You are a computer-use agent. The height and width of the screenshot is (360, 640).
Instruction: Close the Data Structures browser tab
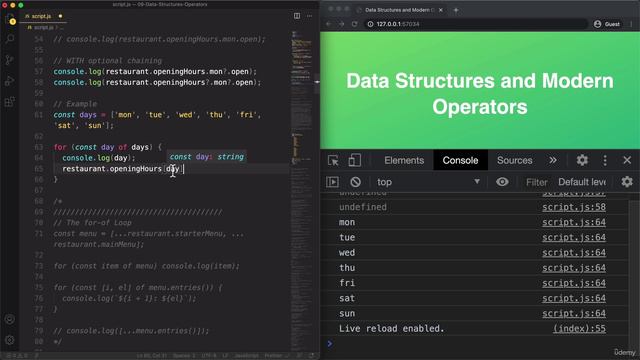(x=441, y=10)
